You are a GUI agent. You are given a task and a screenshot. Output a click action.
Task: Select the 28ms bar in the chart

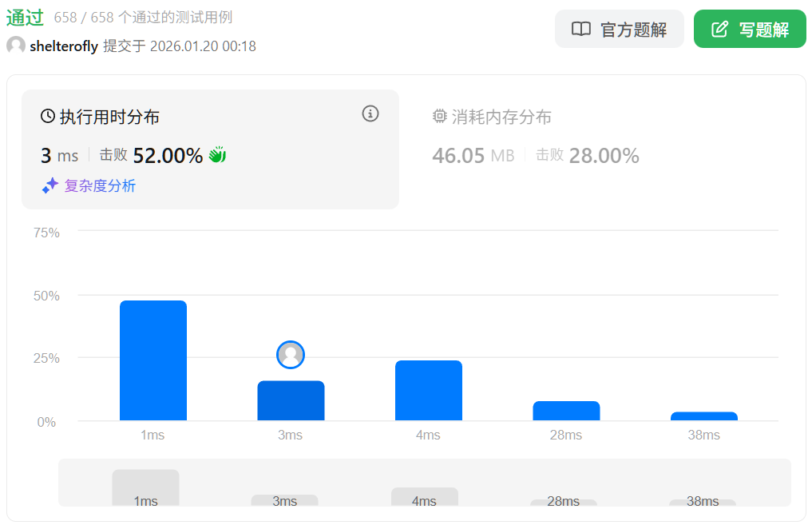pos(566,411)
